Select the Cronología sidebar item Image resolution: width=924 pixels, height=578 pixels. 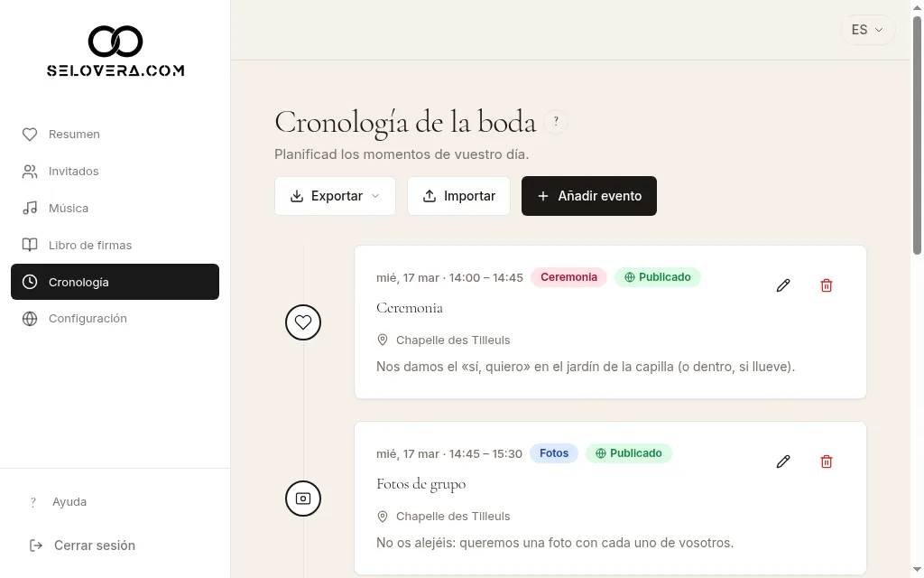115,282
